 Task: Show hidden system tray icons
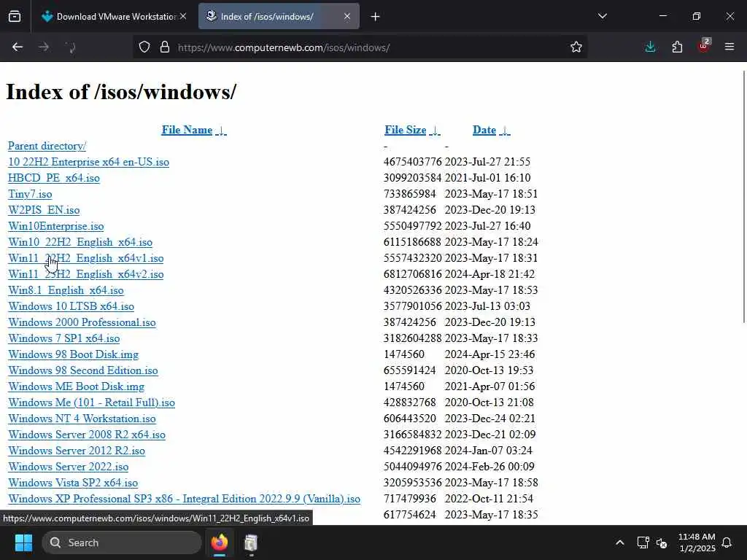(620, 542)
